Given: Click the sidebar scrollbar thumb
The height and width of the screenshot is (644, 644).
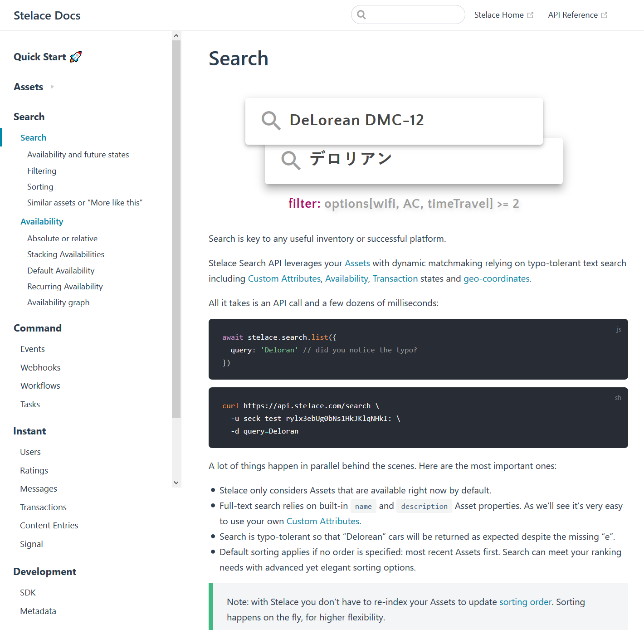Looking at the screenshot, I should [176, 229].
